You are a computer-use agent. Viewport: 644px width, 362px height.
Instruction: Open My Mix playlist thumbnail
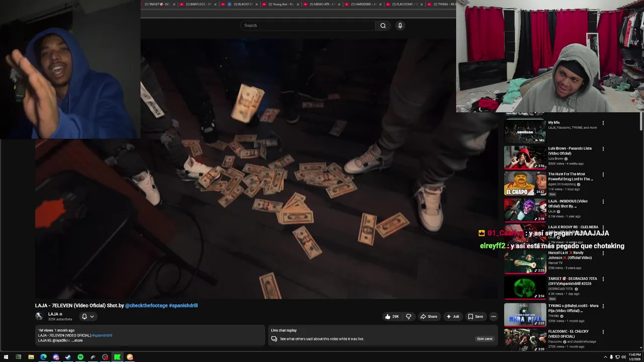coord(525,131)
